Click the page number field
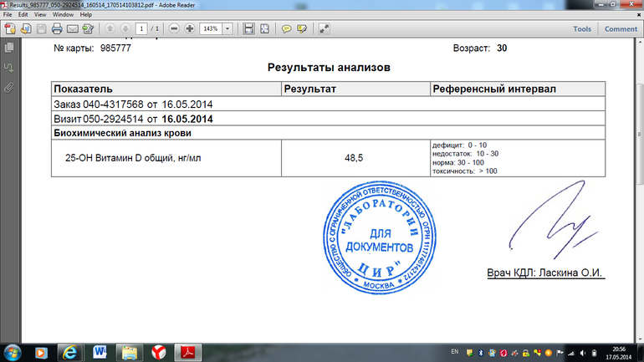644x362 pixels. (141, 28)
